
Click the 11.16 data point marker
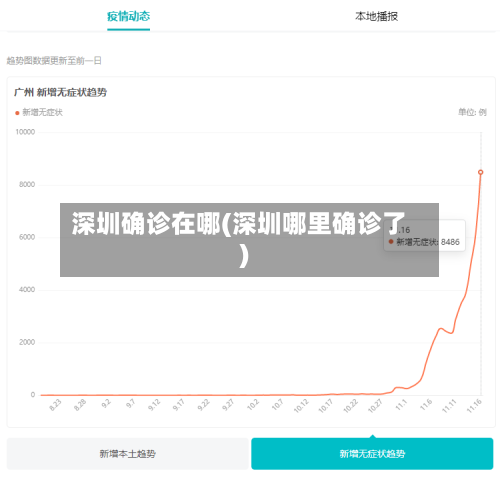point(480,172)
